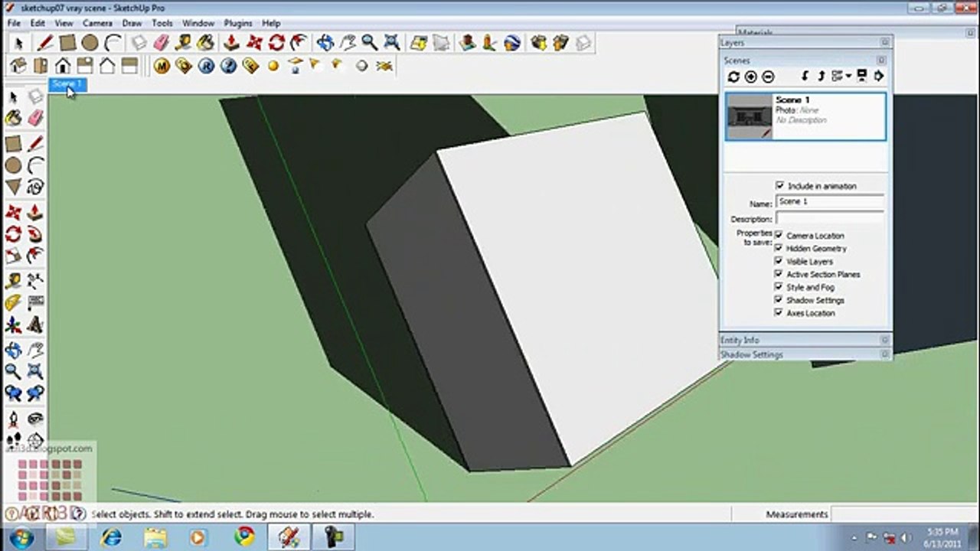Select the Tape Measure tool in top toolbar
Viewport: 980px width, 551px height.
point(183,43)
